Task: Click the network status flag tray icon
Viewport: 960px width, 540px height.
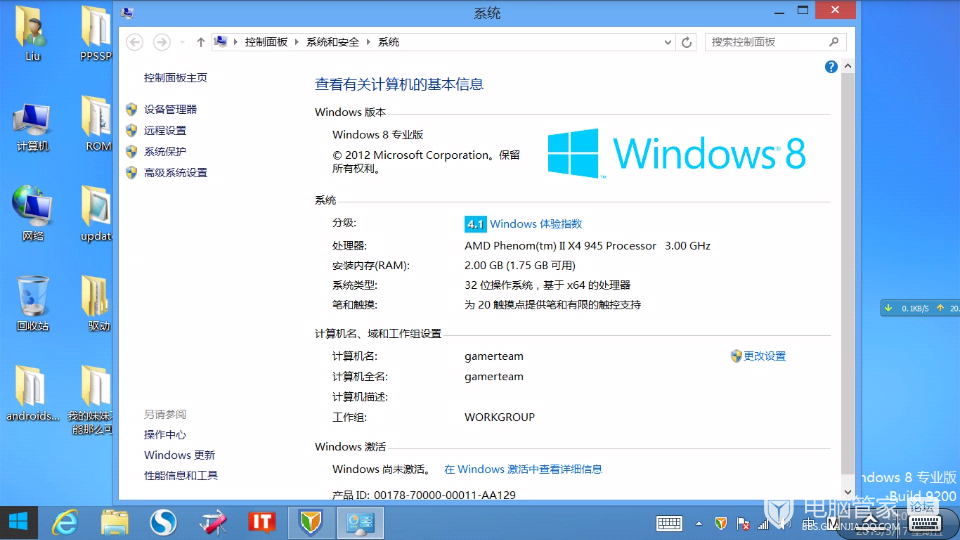Action: pos(743,523)
